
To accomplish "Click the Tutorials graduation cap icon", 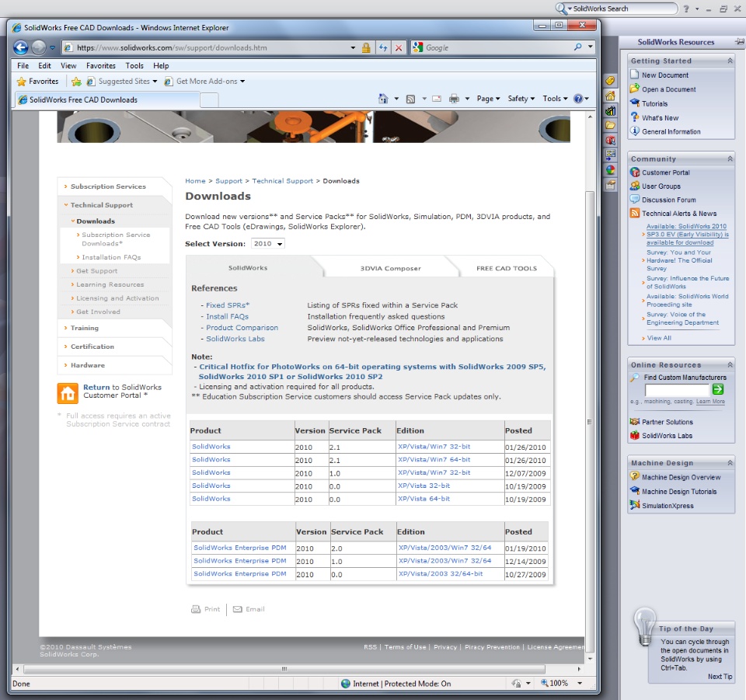I will pyautogui.click(x=634, y=103).
